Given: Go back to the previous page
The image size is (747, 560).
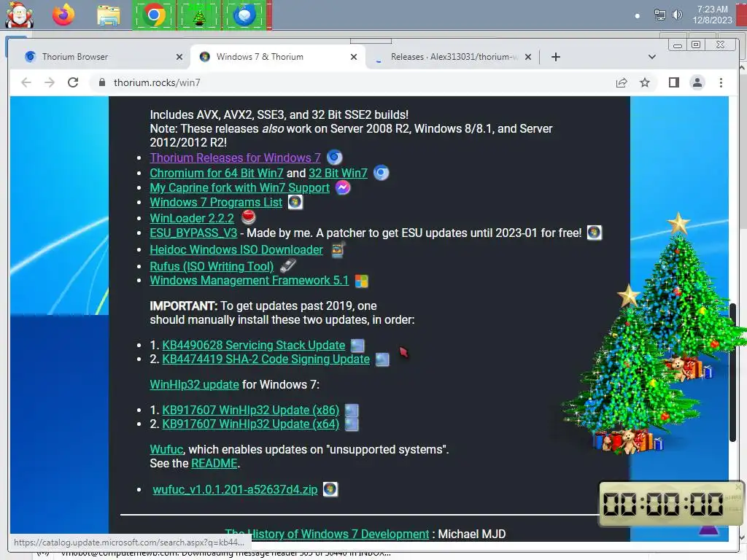Looking at the screenshot, I should [x=26, y=82].
